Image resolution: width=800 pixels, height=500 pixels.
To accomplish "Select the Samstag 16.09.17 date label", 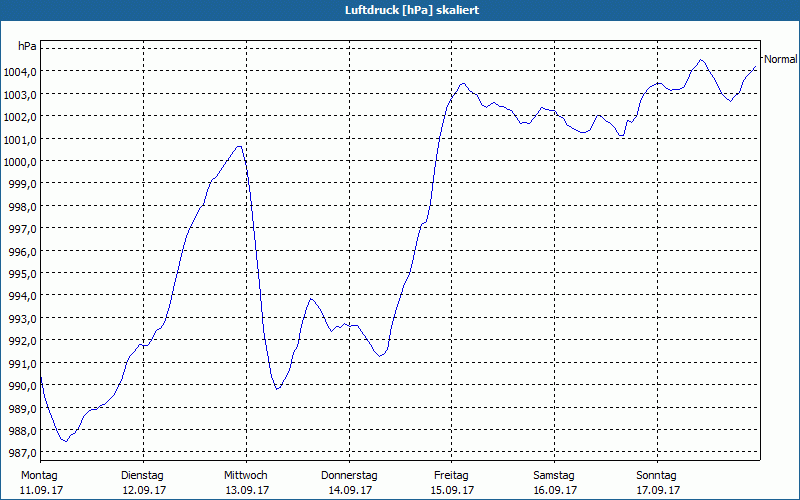I will tap(555, 483).
